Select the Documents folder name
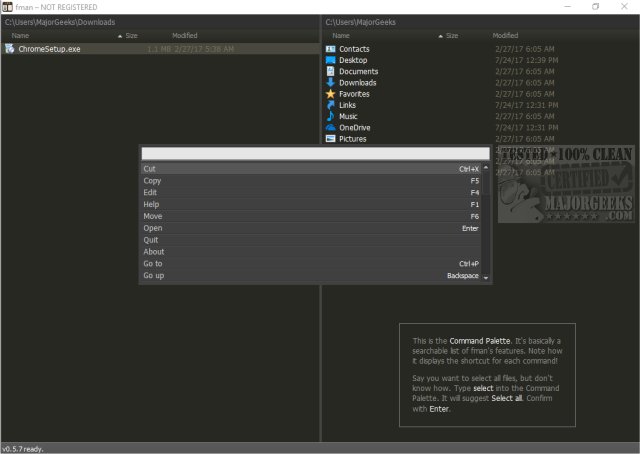This screenshot has height=454, width=640. (359, 71)
